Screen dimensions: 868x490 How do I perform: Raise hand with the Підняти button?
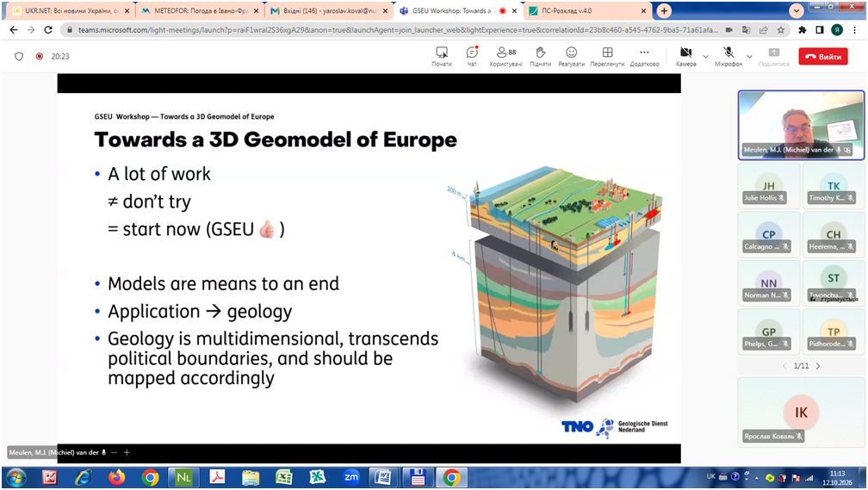point(540,57)
